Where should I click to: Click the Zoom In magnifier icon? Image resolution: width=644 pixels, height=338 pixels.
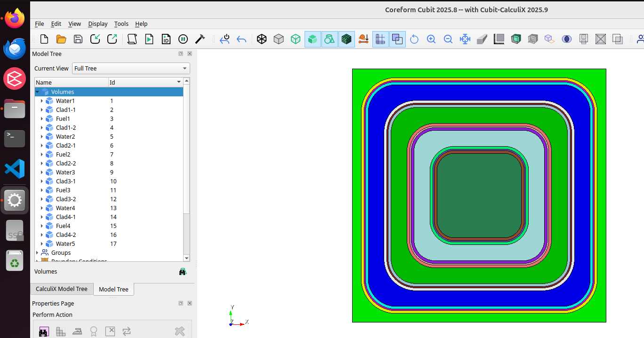tap(431, 39)
